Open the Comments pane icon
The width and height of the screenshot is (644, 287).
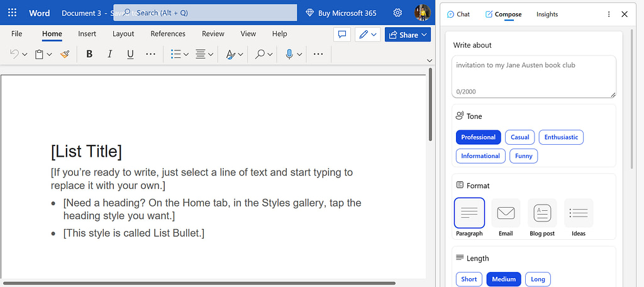342,35
